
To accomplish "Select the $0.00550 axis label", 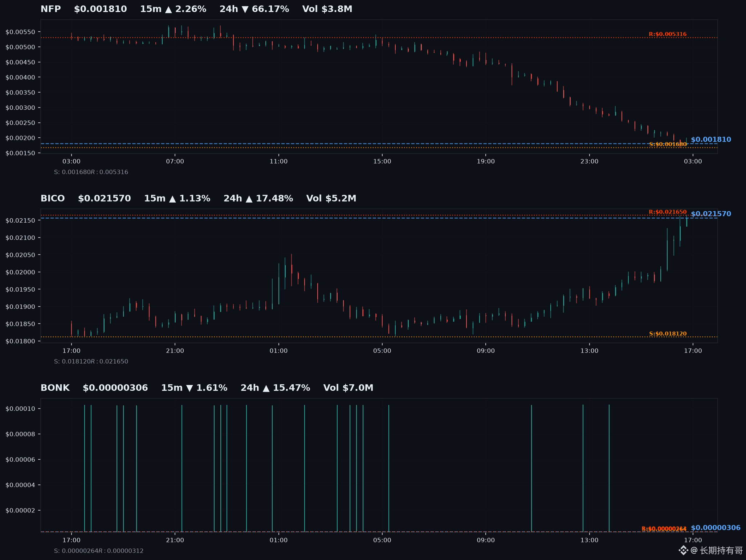I will [x=20, y=32].
